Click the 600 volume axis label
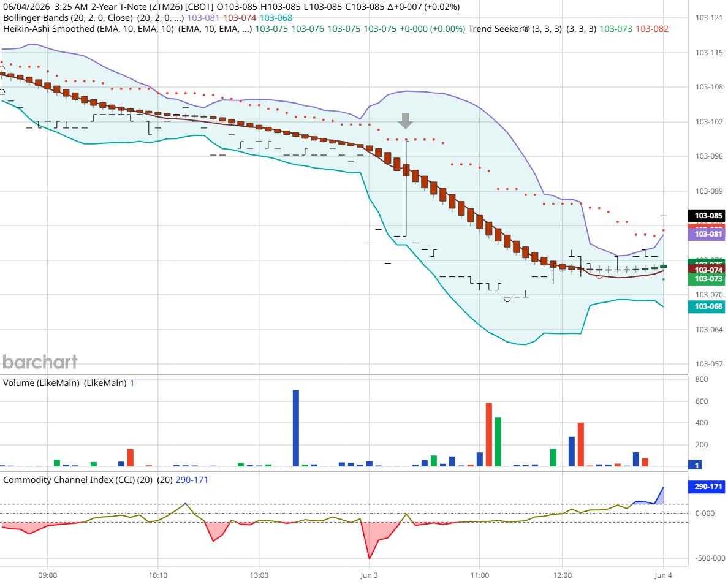This screenshot has height=584, width=728. pos(702,401)
